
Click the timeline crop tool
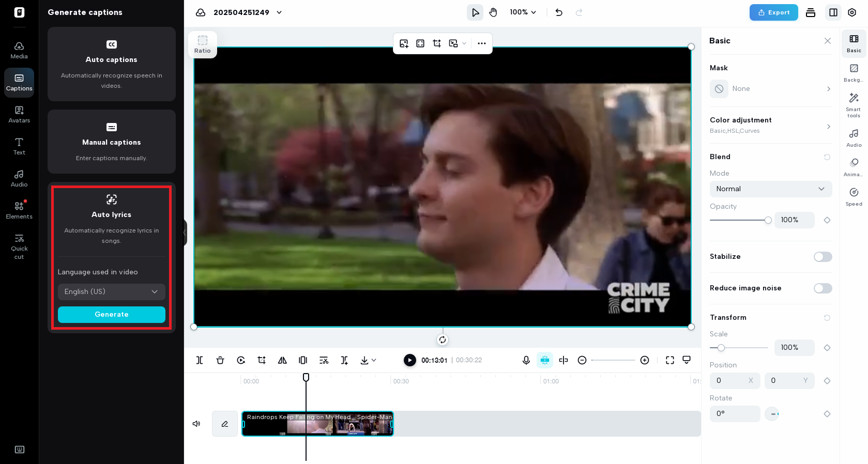tap(262, 360)
